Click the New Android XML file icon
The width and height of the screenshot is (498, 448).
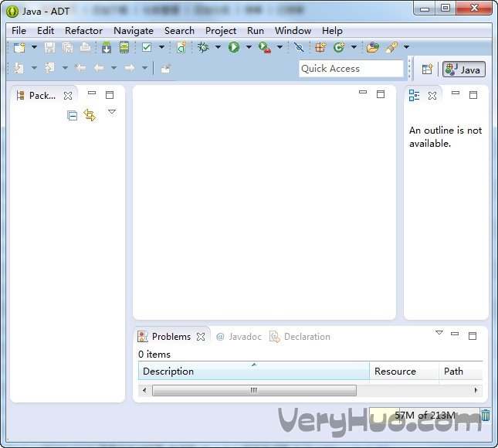tap(181, 47)
